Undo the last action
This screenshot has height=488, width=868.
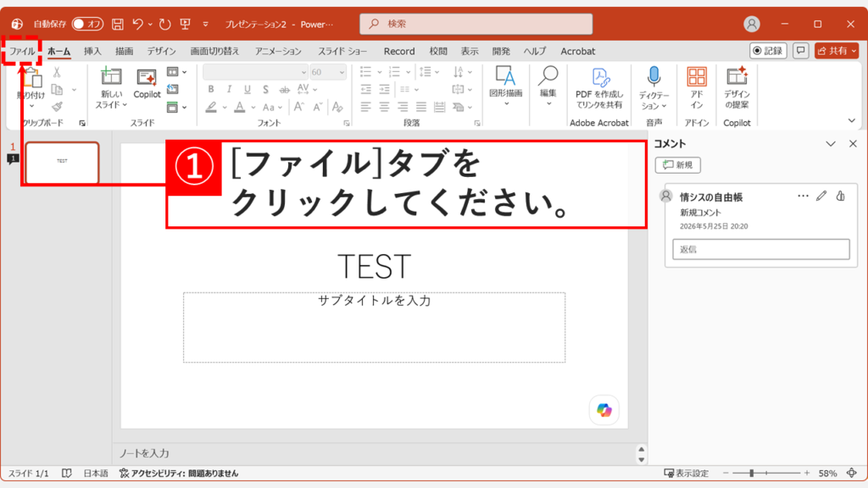pyautogui.click(x=138, y=24)
